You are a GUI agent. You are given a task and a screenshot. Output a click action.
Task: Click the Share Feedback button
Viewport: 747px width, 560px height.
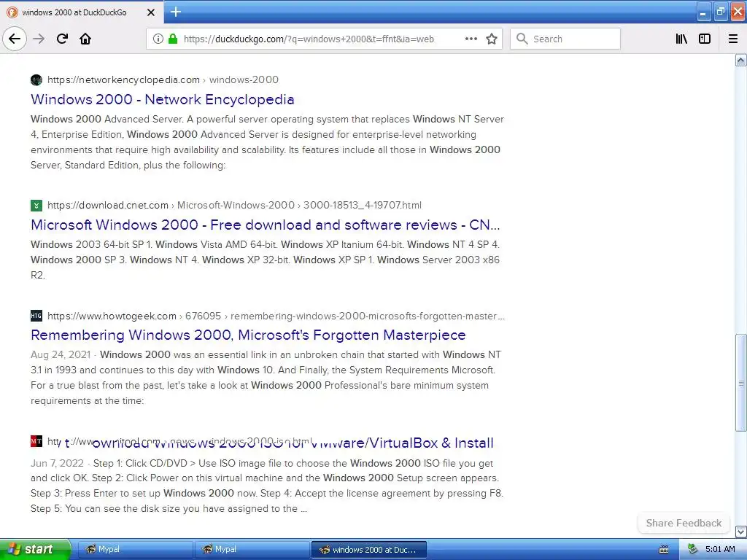684,523
